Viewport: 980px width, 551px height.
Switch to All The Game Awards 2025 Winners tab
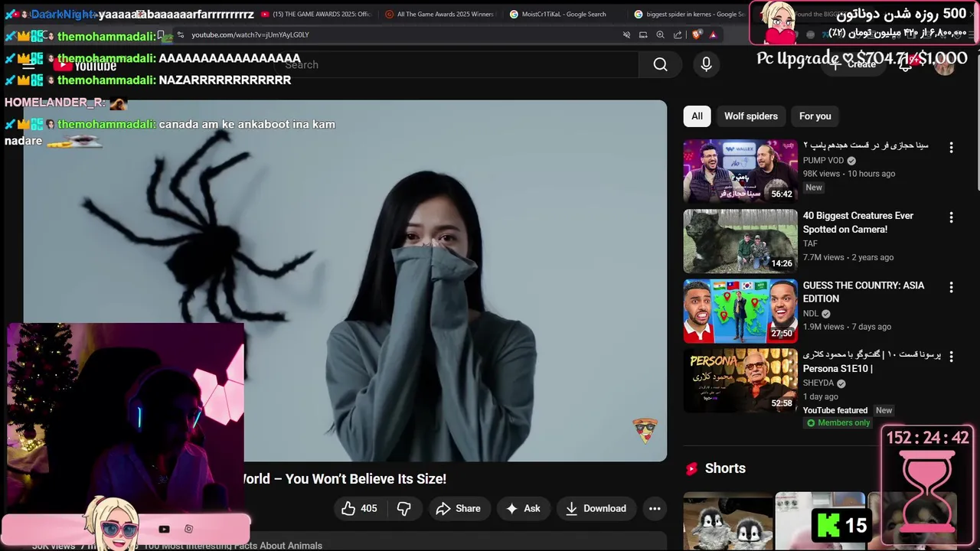[439, 14]
